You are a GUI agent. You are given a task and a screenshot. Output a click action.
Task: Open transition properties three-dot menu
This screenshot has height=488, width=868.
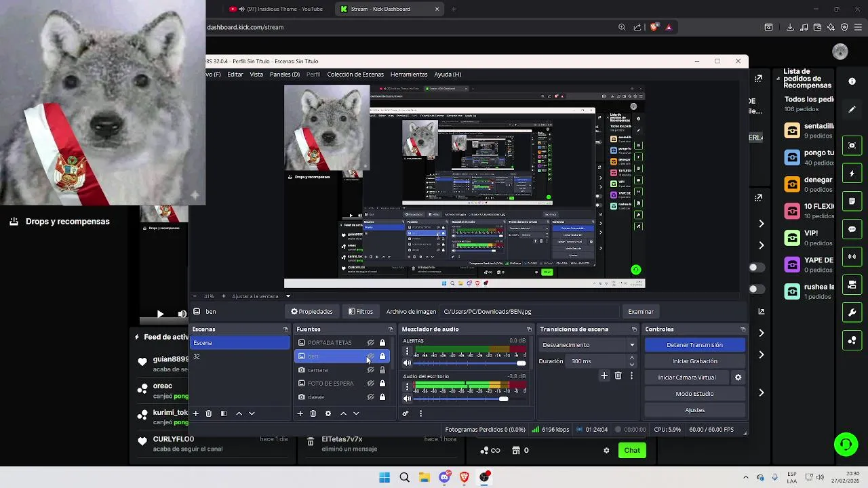(631, 375)
